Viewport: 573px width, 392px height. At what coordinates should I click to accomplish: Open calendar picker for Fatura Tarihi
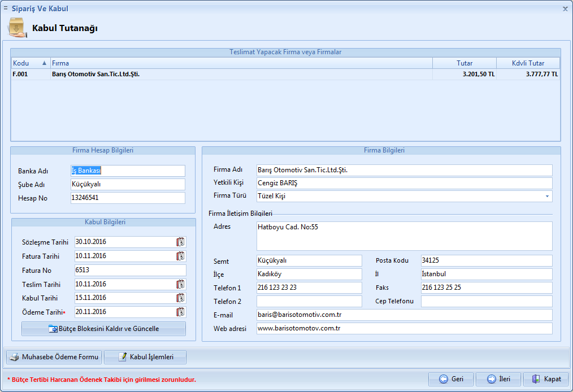tap(180, 256)
